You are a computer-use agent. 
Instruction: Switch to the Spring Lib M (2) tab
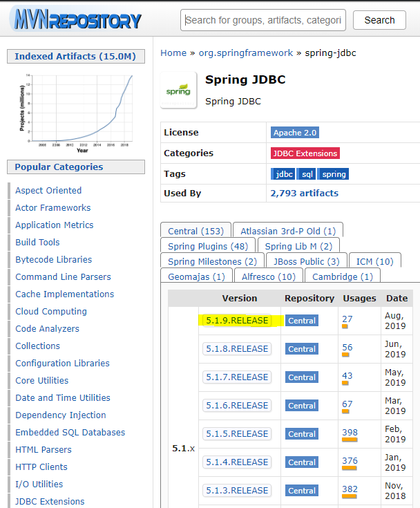point(298,246)
